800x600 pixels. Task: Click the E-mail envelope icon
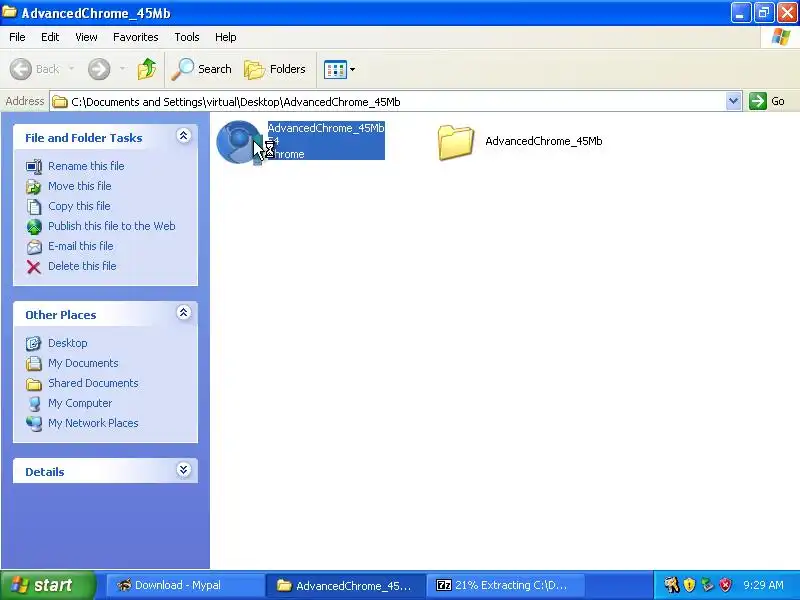[34, 247]
